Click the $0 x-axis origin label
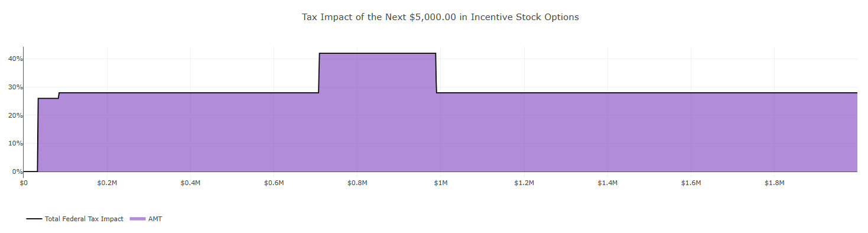This screenshot has height=233, width=868. tap(24, 183)
